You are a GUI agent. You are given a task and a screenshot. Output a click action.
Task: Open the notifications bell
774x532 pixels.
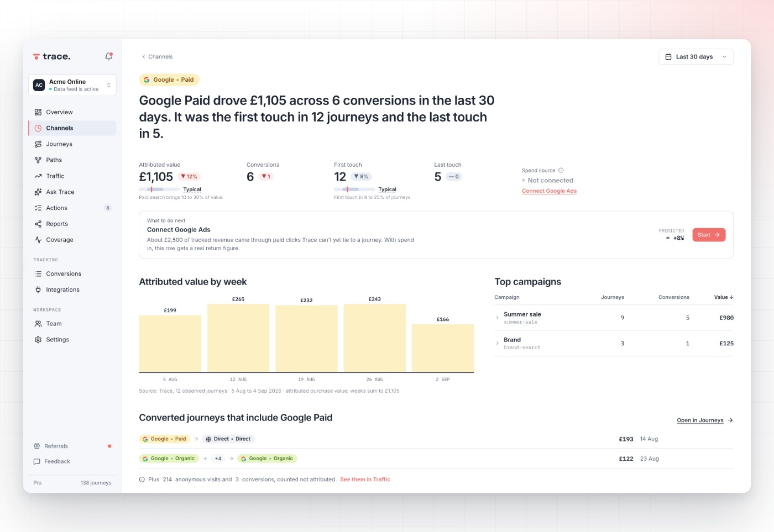coord(109,56)
